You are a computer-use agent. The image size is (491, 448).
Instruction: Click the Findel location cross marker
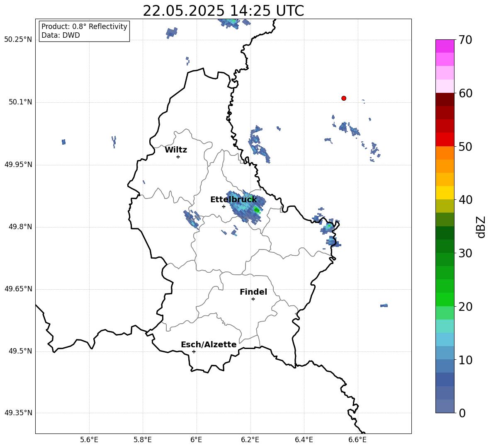(253, 299)
